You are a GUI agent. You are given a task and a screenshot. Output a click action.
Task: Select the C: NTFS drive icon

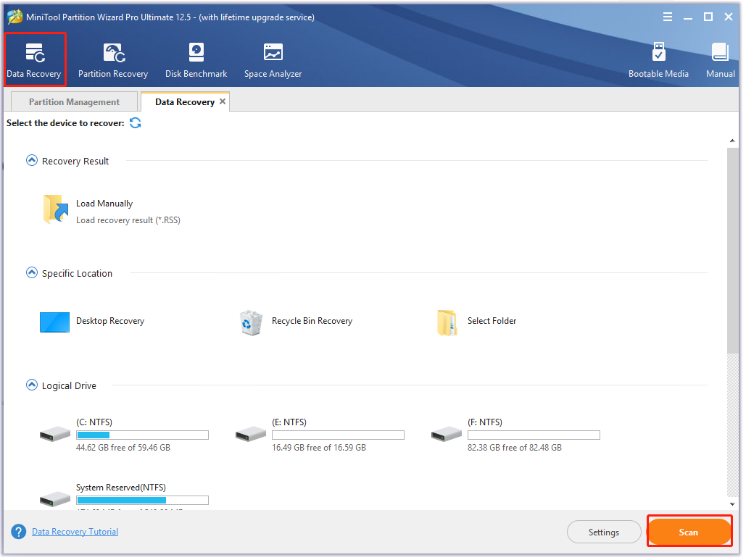(55, 433)
